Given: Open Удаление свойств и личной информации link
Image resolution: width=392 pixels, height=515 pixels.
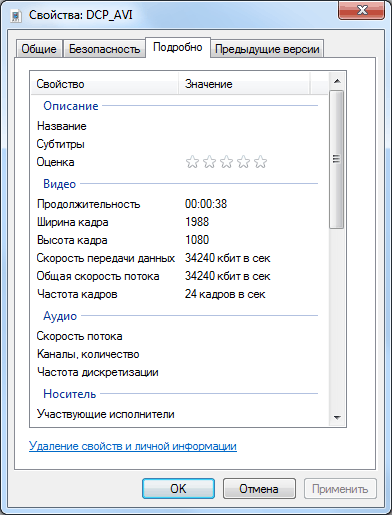Looking at the screenshot, I should tap(133, 446).
